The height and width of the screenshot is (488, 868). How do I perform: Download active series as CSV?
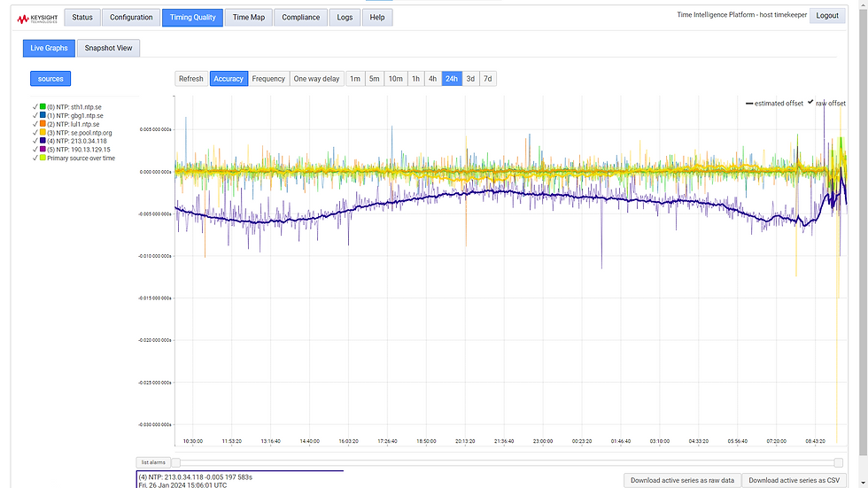click(x=794, y=480)
